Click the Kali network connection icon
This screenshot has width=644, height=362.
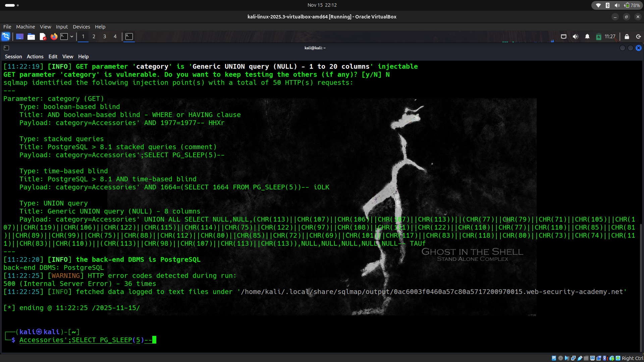(x=563, y=37)
